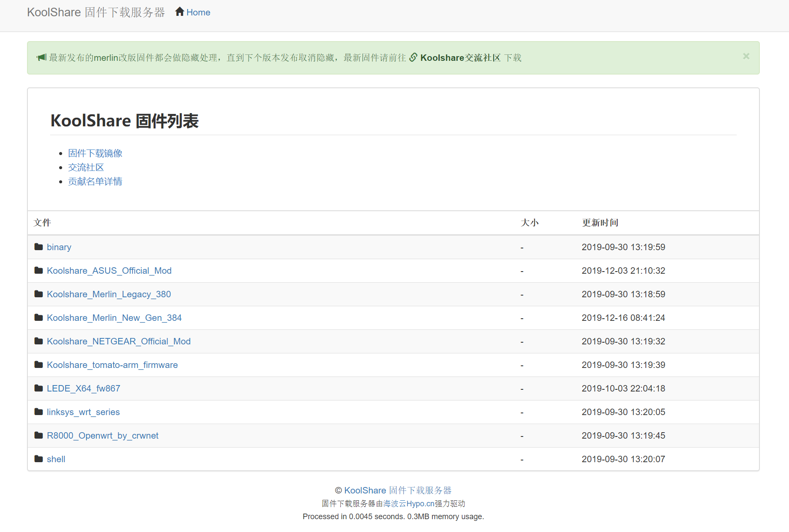Open the 贡献名单详情 link
Screen dimensions: 789x532
pyautogui.click(x=95, y=181)
